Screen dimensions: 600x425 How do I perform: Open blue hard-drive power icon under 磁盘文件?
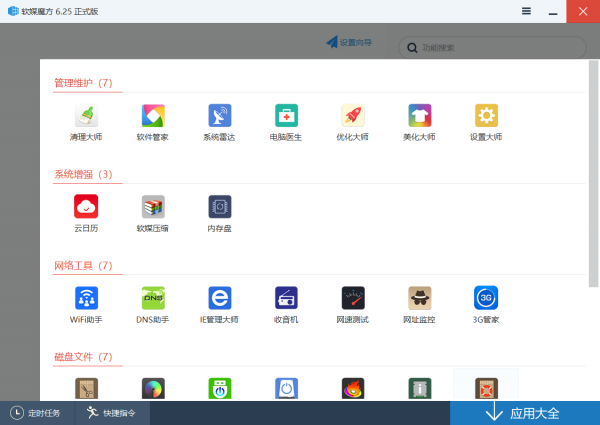pos(286,389)
